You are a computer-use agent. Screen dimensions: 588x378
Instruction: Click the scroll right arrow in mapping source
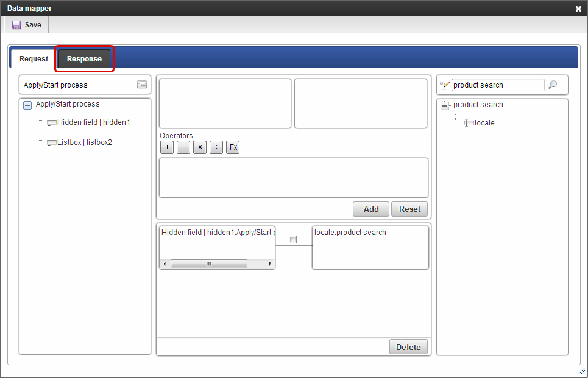(271, 264)
